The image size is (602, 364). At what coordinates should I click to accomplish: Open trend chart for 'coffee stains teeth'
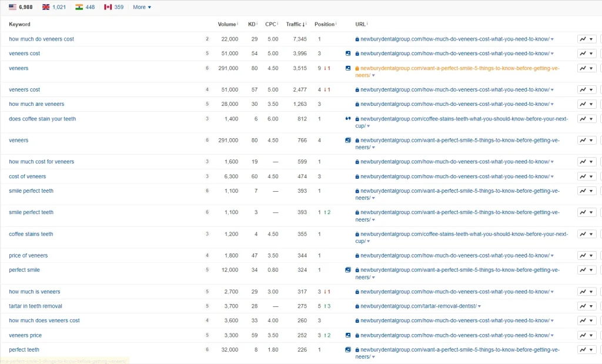[583, 234]
